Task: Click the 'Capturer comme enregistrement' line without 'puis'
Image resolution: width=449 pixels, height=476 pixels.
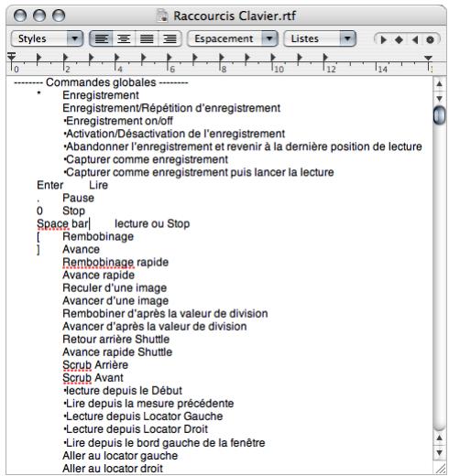Action: point(146,159)
